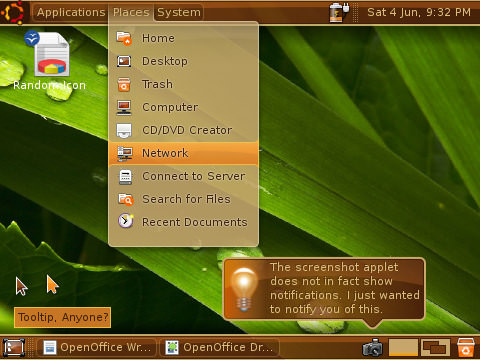Click the OpenOffice Writer document icon
The width and height of the screenshot is (480, 360).
click(50, 348)
